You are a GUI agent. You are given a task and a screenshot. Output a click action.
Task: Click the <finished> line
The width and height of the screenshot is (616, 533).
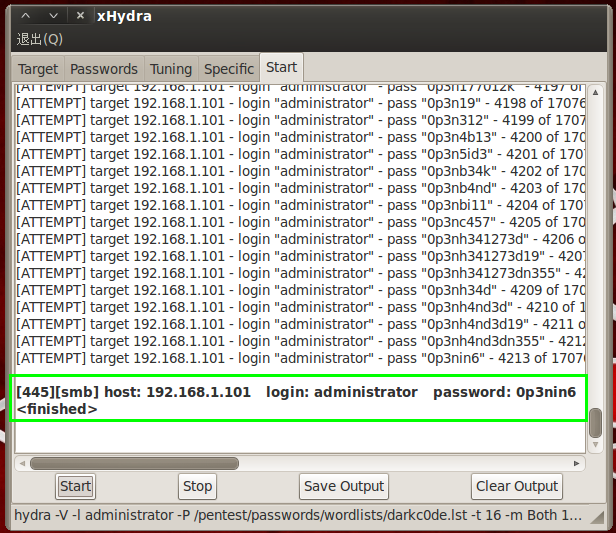coord(57,409)
